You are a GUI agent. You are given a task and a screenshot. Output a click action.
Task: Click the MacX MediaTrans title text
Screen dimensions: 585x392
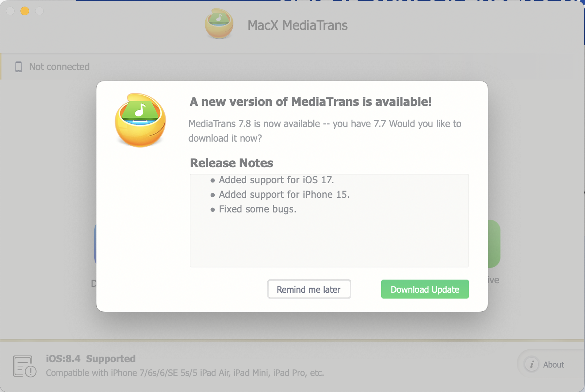[298, 25]
